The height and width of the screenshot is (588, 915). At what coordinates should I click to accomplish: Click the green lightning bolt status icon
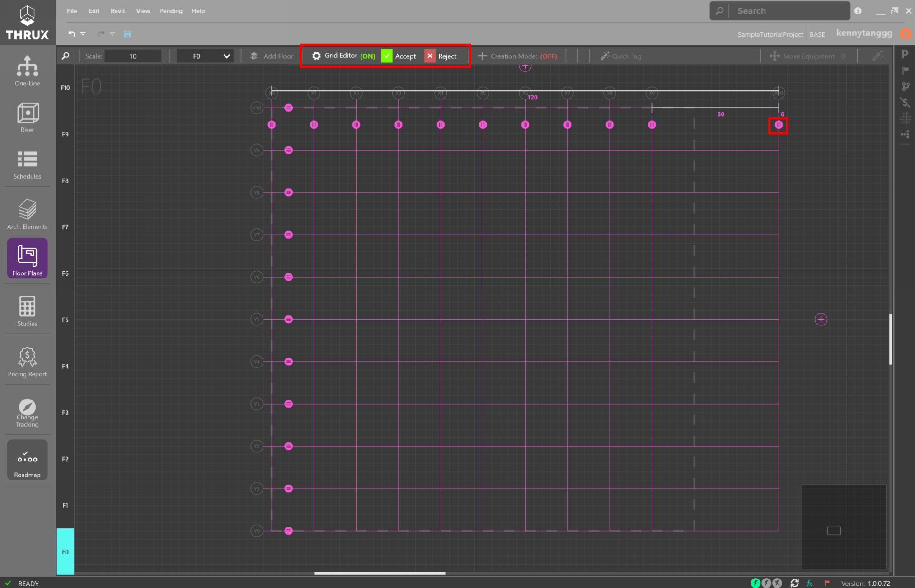[755, 583]
